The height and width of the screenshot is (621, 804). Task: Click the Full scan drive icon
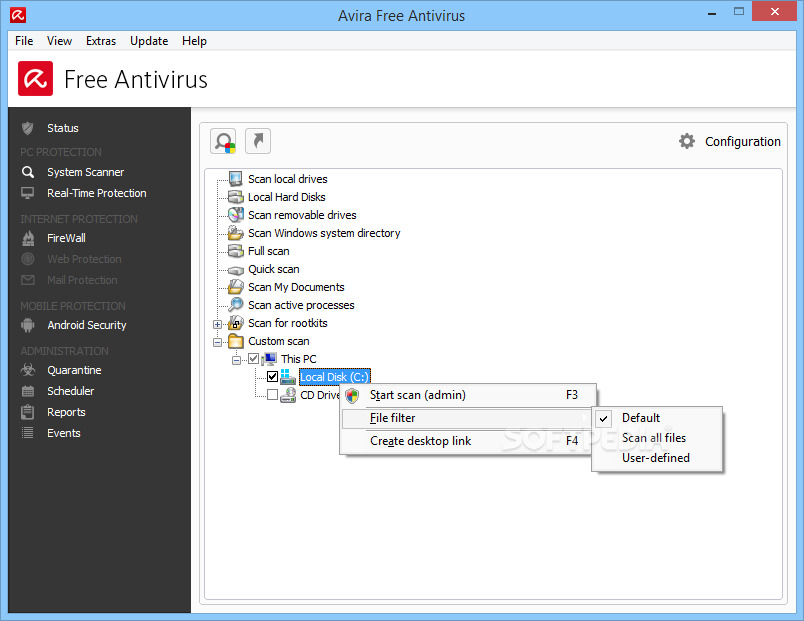pyautogui.click(x=235, y=251)
